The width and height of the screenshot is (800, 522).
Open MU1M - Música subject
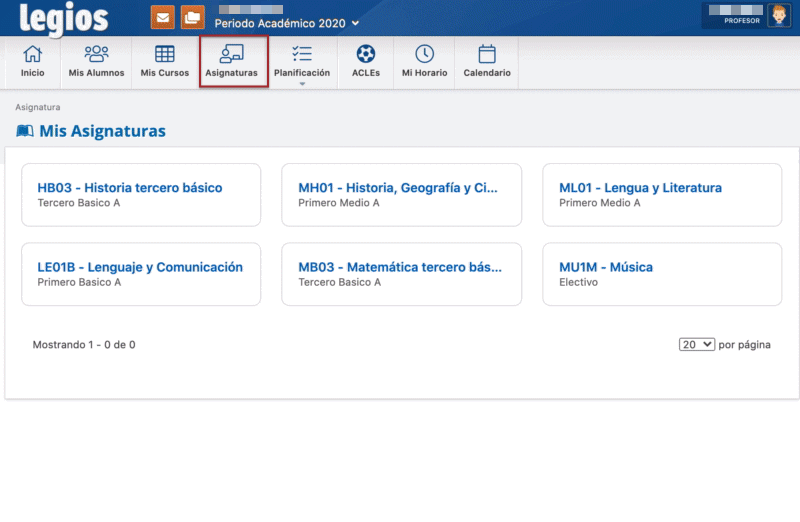pyautogui.click(x=606, y=267)
